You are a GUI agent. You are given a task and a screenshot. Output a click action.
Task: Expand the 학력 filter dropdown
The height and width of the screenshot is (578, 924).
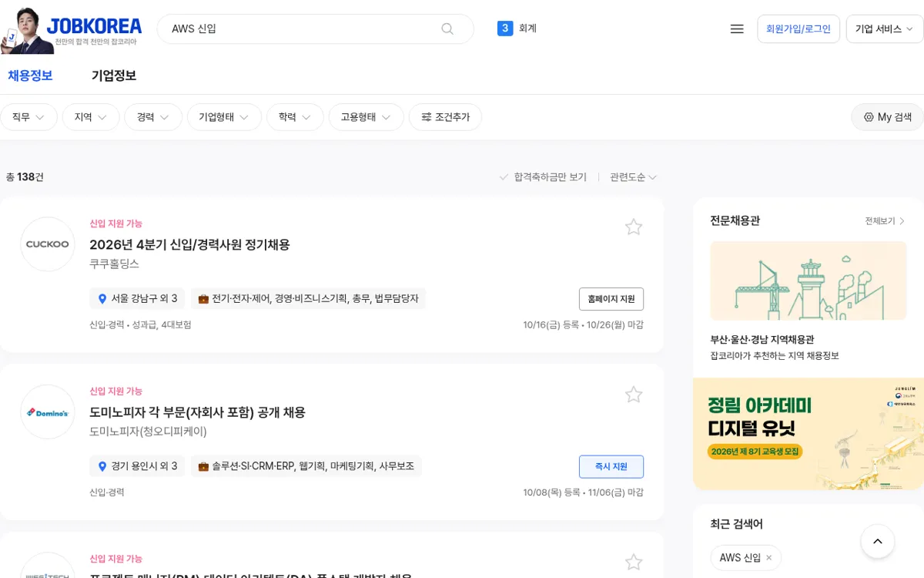pos(295,117)
